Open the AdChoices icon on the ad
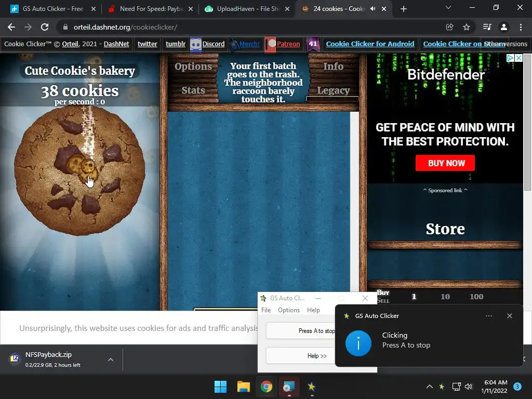 pyautogui.click(x=510, y=58)
